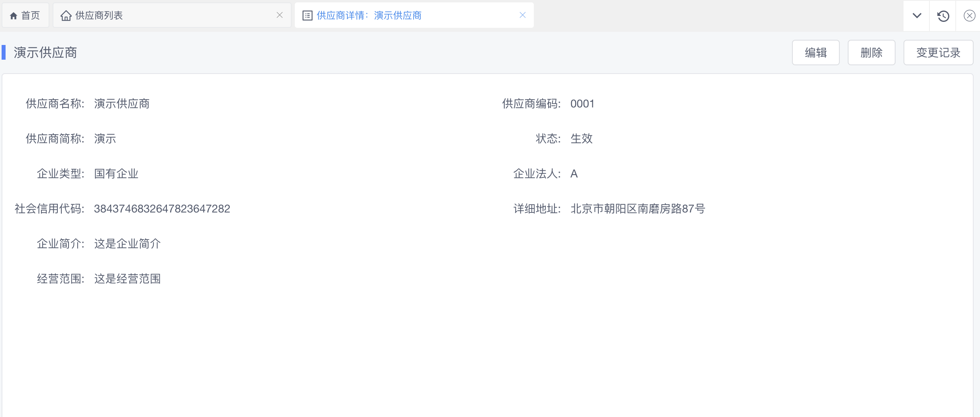This screenshot has height=417, width=980.
Task: Click the 国有企业 enterprise type value
Action: click(x=116, y=174)
